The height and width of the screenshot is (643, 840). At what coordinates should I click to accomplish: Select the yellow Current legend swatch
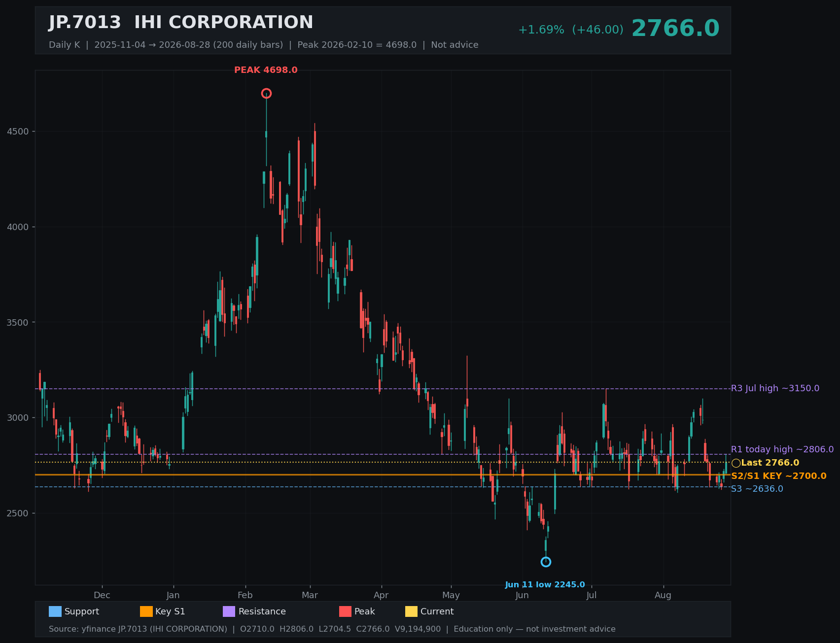coord(412,611)
